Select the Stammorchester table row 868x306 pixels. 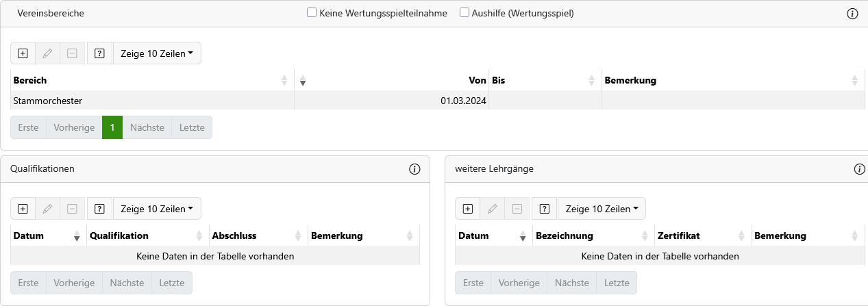point(151,101)
